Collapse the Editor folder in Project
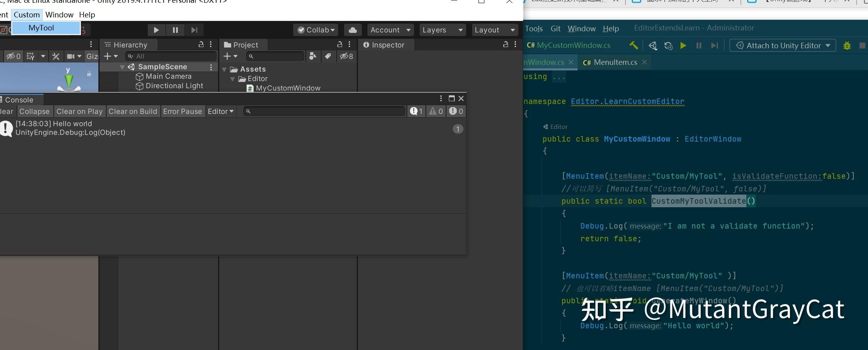The image size is (868, 350). (x=232, y=79)
